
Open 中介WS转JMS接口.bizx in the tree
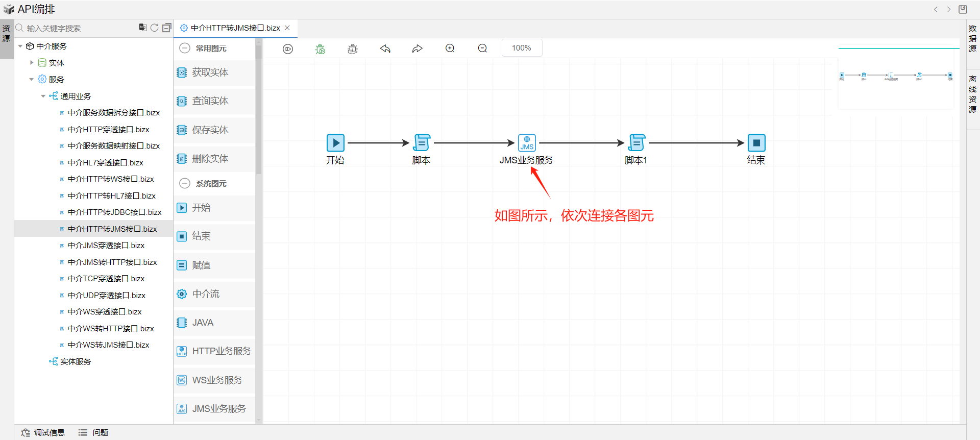click(x=108, y=345)
